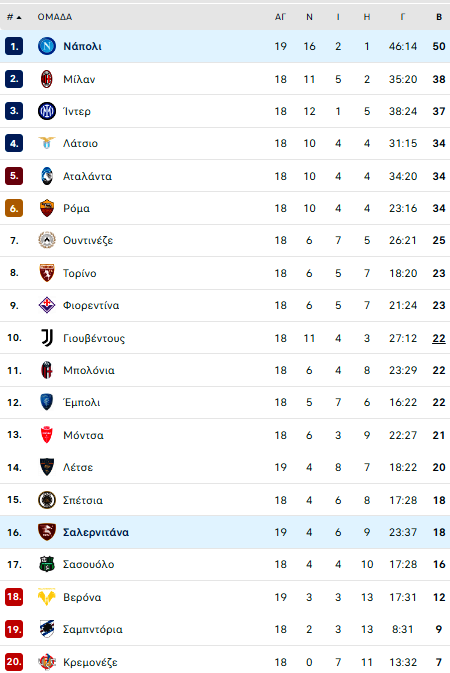Sort table by the # rank column
This screenshot has height=673, width=450.
tap(14, 17)
